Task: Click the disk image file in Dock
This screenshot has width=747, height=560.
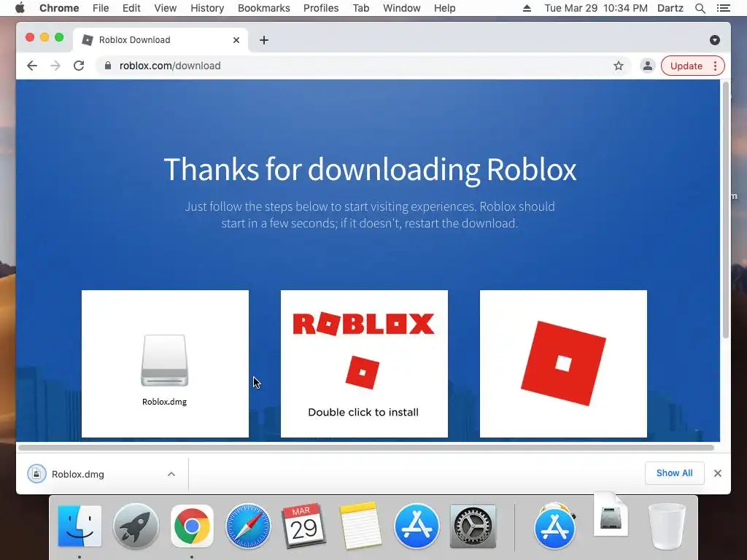Action: pos(611,514)
